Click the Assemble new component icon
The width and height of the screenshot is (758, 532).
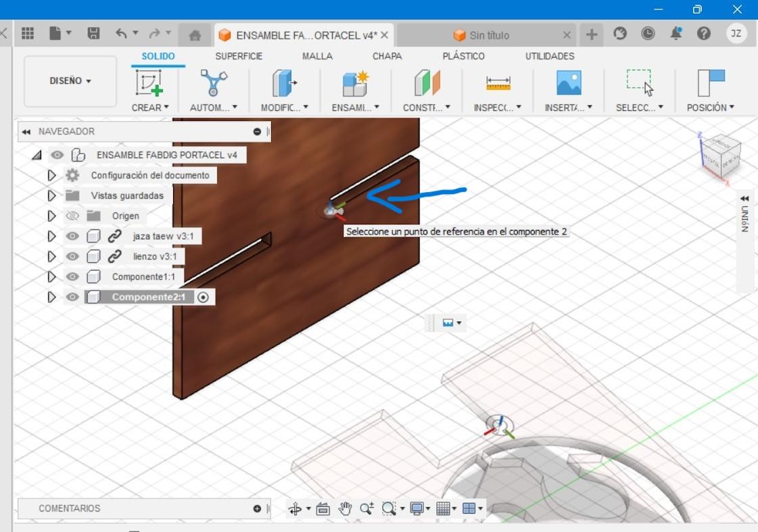(x=355, y=82)
